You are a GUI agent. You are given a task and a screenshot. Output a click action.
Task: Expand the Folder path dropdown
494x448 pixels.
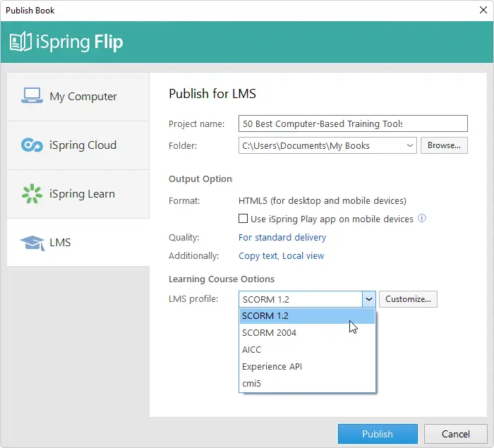[x=409, y=145]
